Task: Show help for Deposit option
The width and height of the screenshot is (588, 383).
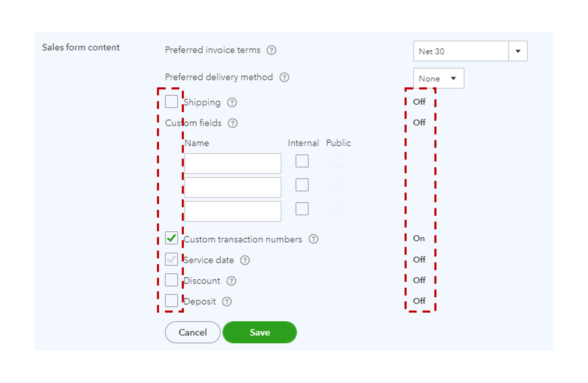Action: [x=227, y=301]
